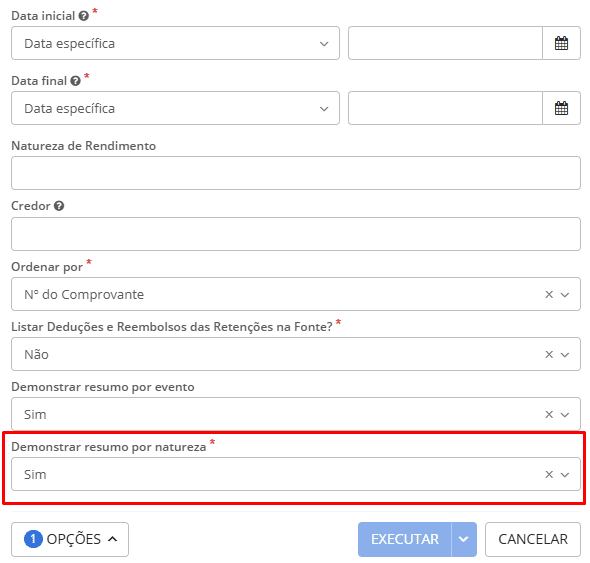Viewport: 590px width, 563px height.
Task: Click the EXECUTAR button
Action: 404,539
